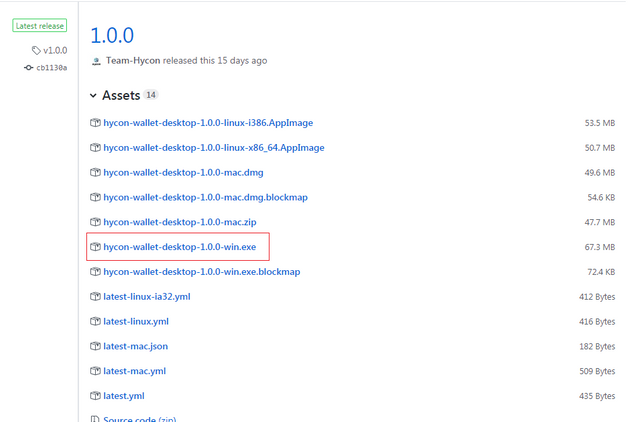
Task: Click package icon for the win.exe file
Action: coord(95,247)
